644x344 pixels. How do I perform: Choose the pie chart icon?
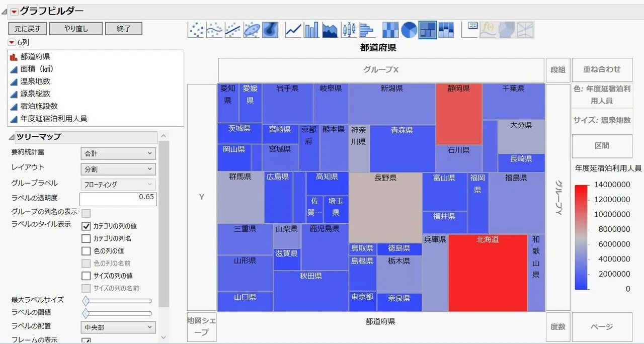[x=409, y=30]
